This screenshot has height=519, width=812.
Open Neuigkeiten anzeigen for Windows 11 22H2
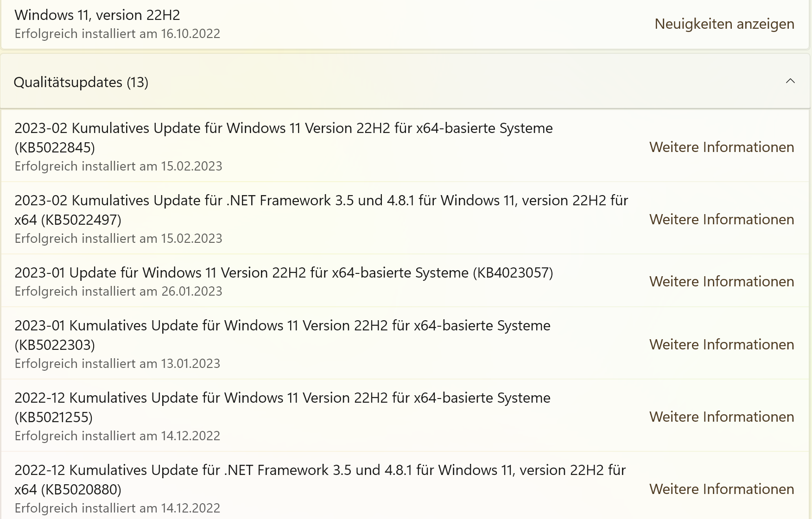click(x=724, y=24)
